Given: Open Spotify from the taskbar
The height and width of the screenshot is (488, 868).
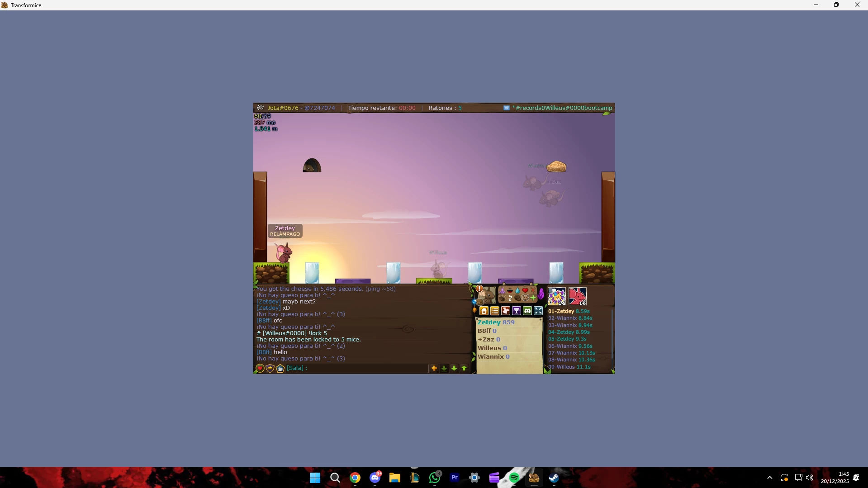Looking at the screenshot, I should pos(514,478).
